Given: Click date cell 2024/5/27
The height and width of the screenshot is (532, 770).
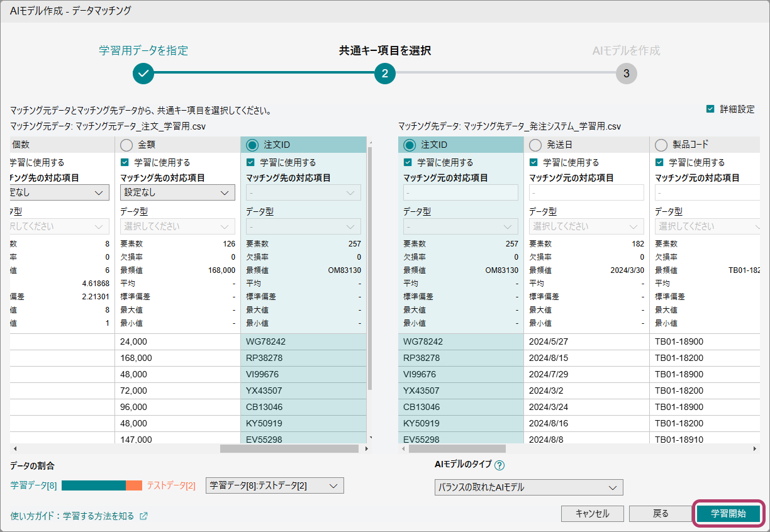Looking at the screenshot, I should (x=586, y=341).
